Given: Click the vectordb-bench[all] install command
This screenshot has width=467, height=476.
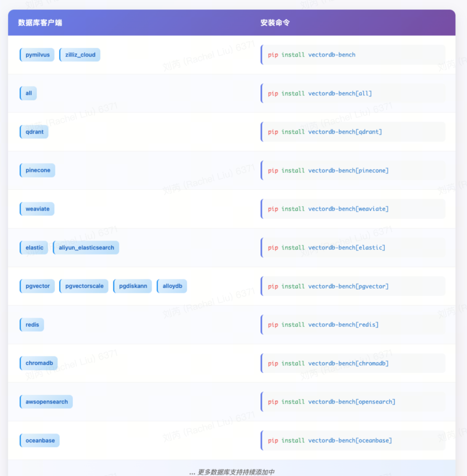Looking at the screenshot, I should 353,93.
